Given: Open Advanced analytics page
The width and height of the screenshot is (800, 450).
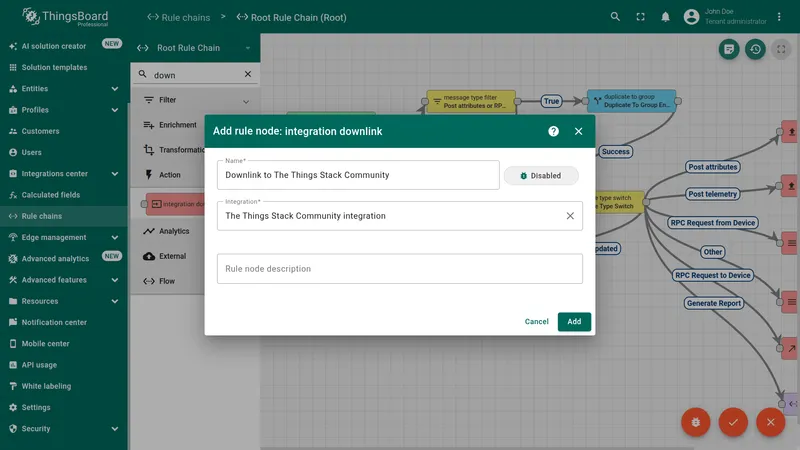Looking at the screenshot, I should 64,259.
